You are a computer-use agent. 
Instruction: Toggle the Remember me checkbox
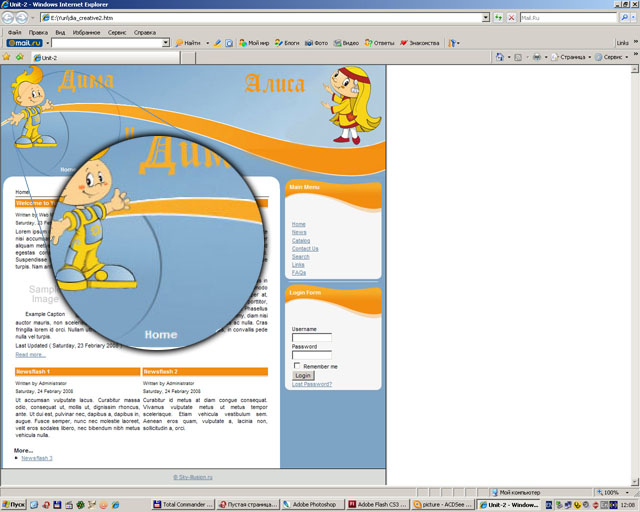(x=297, y=365)
